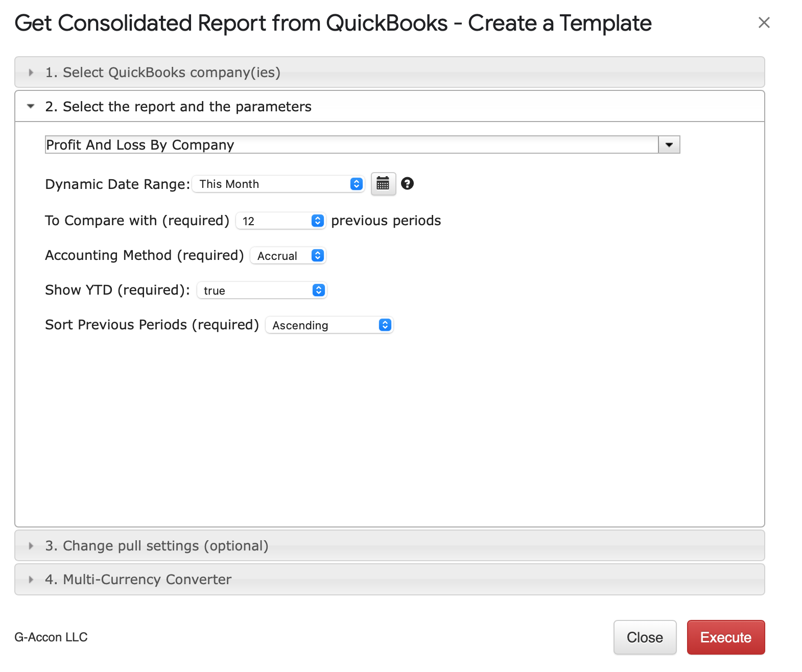The image size is (802, 672).
Task: Click the Execute button
Action: pyautogui.click(x=725, y=637)
